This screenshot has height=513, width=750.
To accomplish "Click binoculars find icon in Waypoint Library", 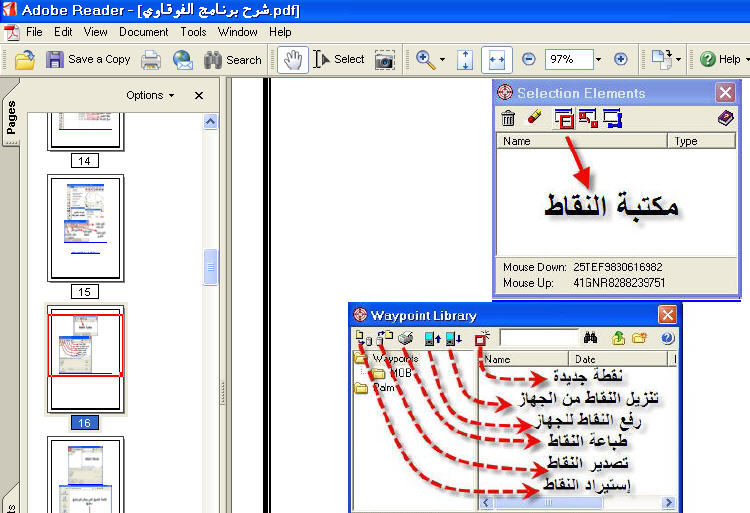I will pos(590,338).
